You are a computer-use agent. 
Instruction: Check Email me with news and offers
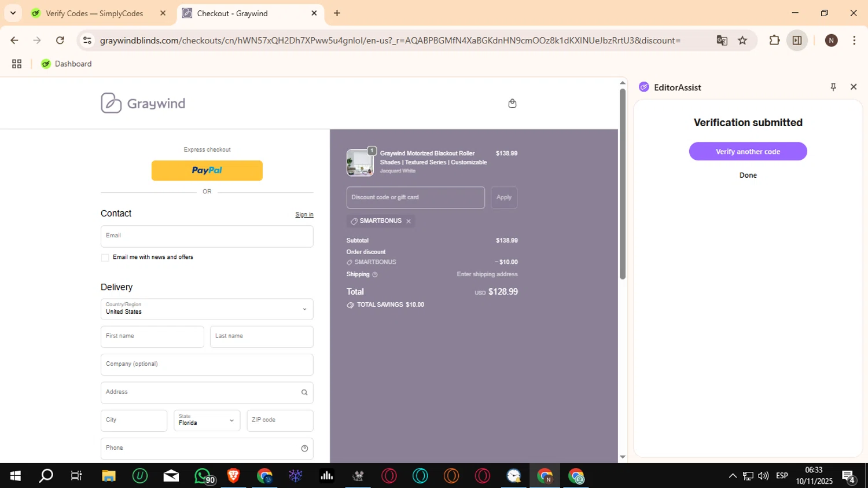pos(105,258)
